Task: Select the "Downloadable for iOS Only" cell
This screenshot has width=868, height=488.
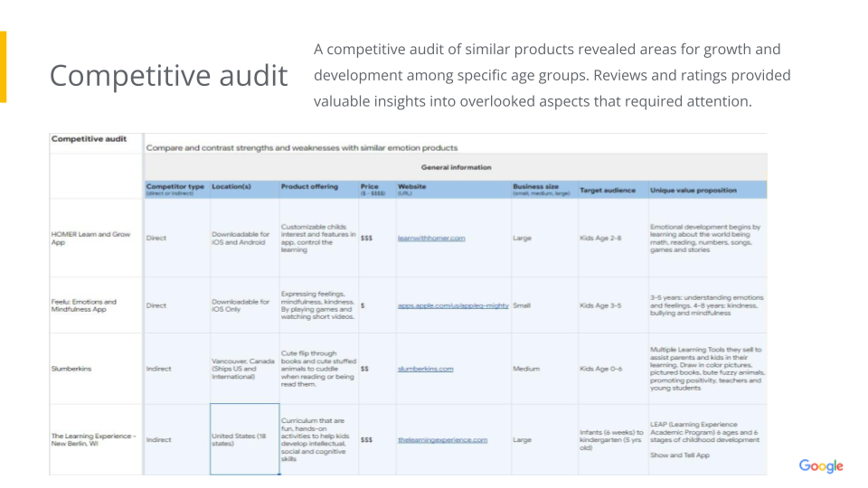Action: 241,305
